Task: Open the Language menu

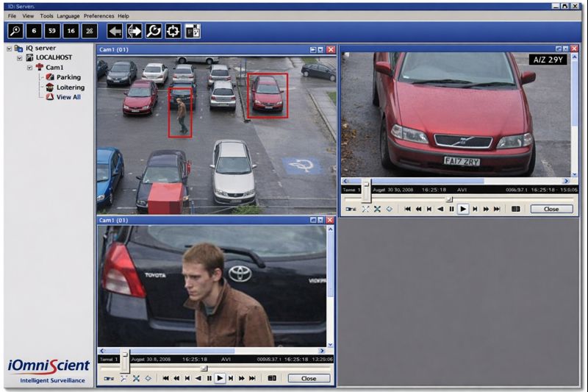Action: (68, 15)
